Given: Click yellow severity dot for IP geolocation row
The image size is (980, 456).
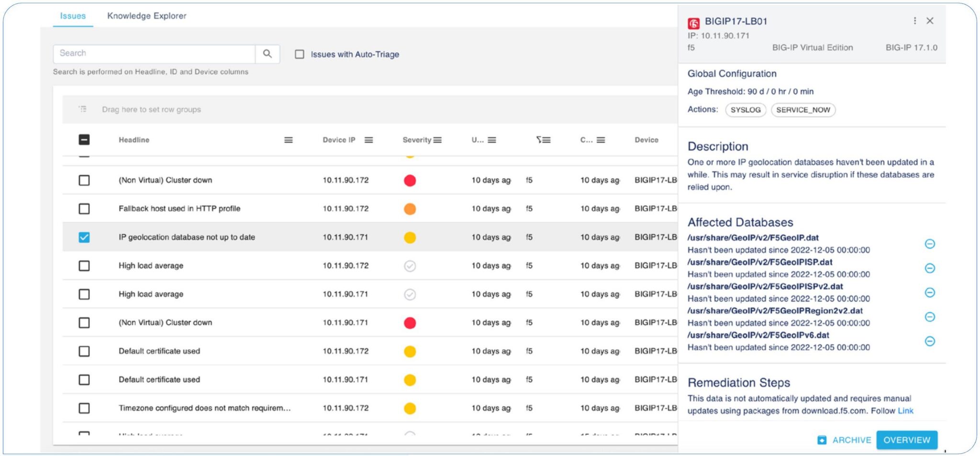Looking at the screenshot, I should (x=410, y=237).
